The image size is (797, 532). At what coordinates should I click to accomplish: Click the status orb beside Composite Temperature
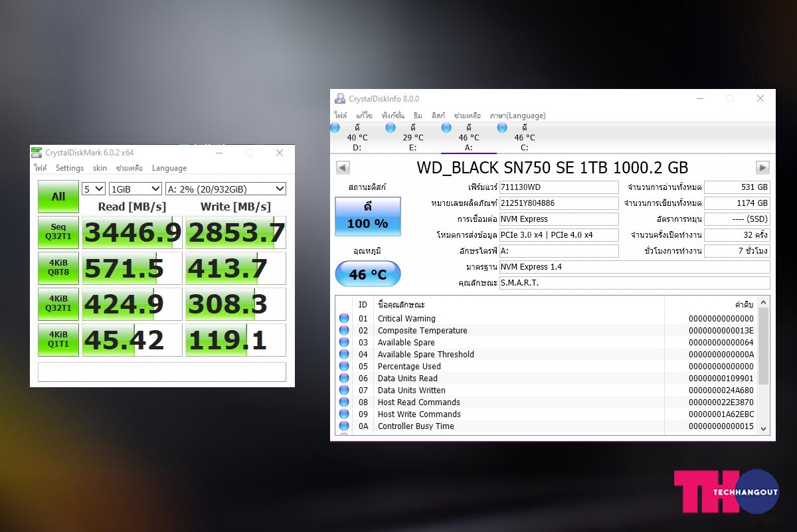pos(344,331)
